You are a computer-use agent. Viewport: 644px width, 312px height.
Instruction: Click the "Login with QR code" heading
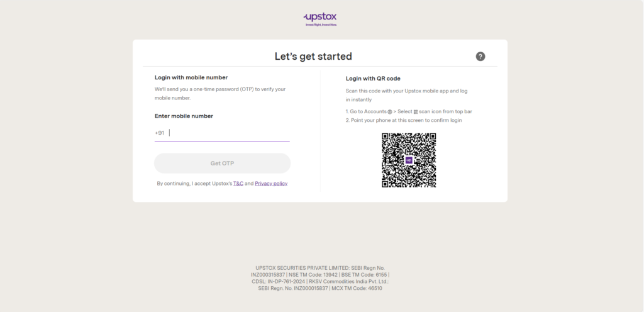point(373,79)
